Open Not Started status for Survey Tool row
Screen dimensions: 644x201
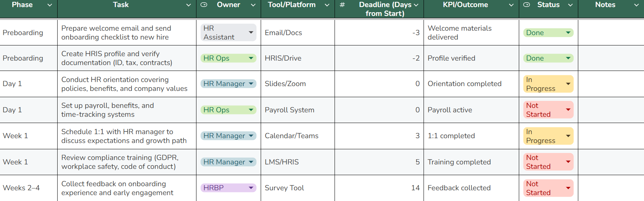click(x=568, y=188)
